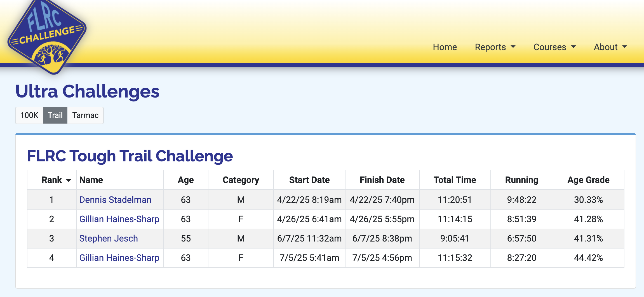
Task: Open Gillian Haines-Sharp's rank 2 entry
Action: (x=119, y=219)
